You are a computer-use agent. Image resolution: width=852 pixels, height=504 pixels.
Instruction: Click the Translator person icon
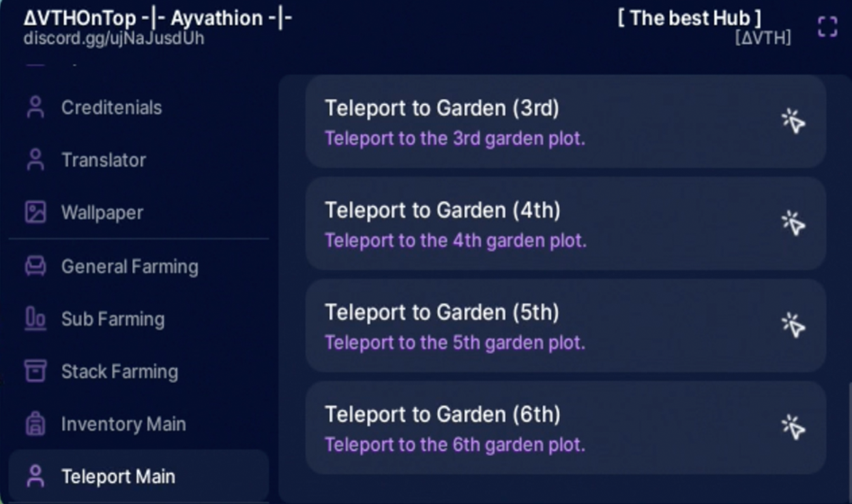pyautogui.click(x=35, y=160)
